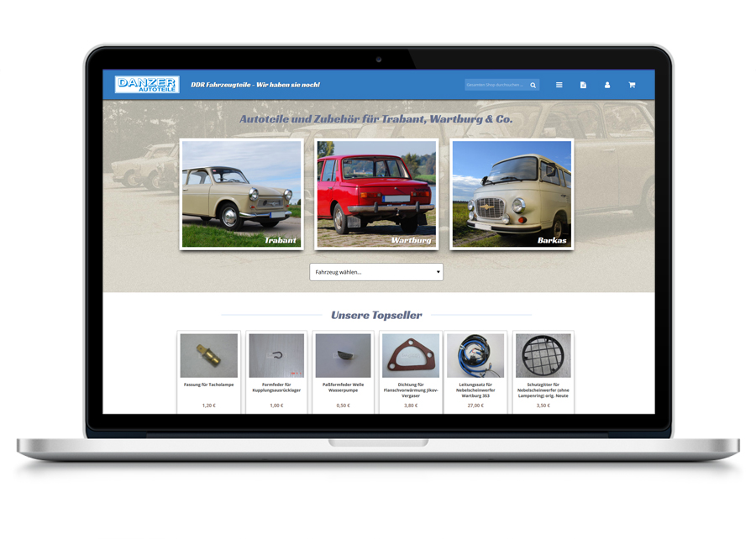Open the Leitungssatz für Nebelscheinwerfer product image
The image size is (756, 539).
[x=475, y=355]
